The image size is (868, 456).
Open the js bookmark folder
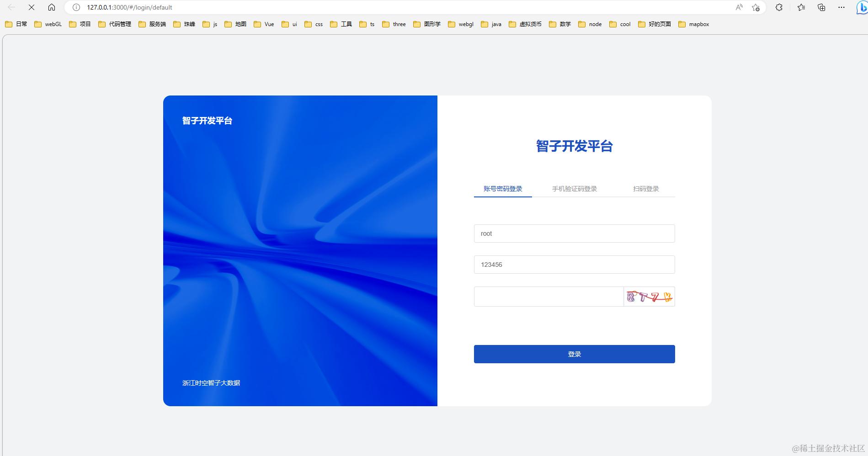click(210, 24)
